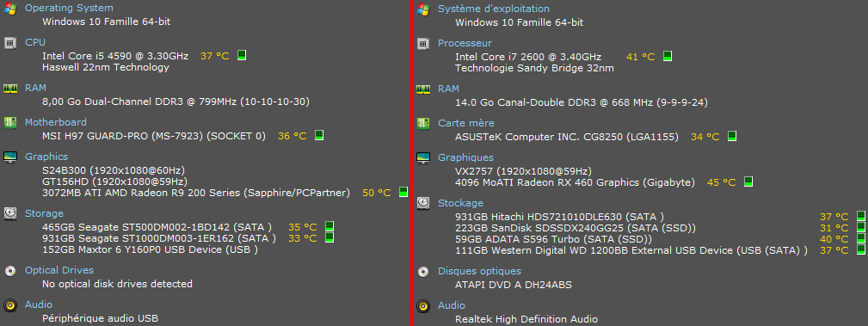Click the Audio speaker icon in left panel

pyautogui.click(x=10, y=305)
